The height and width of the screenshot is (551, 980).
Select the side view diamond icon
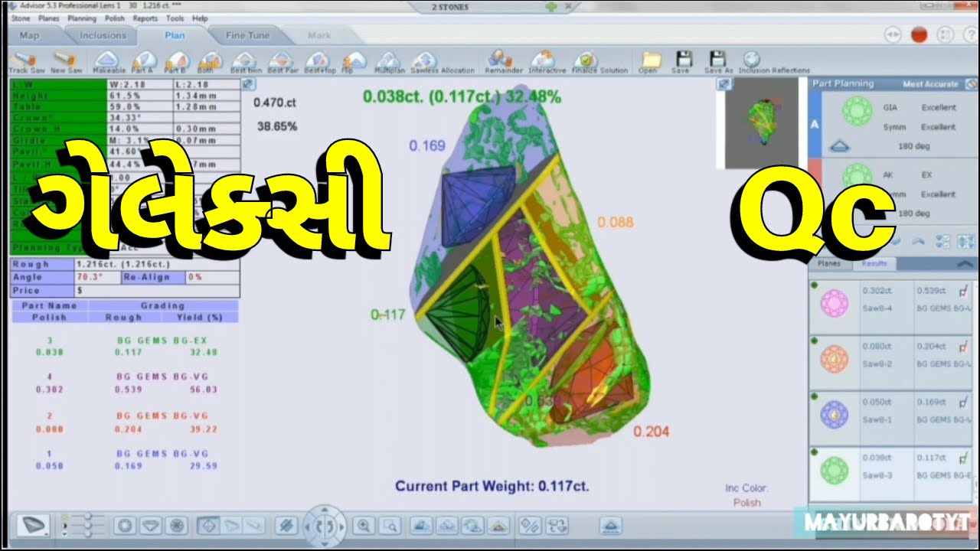pos(151,526)
